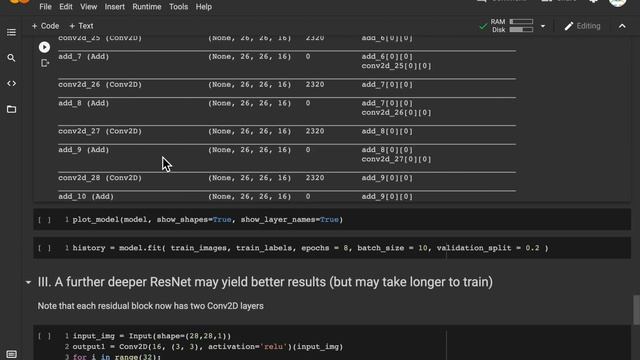Run the model summary cell

pos(44,47)
